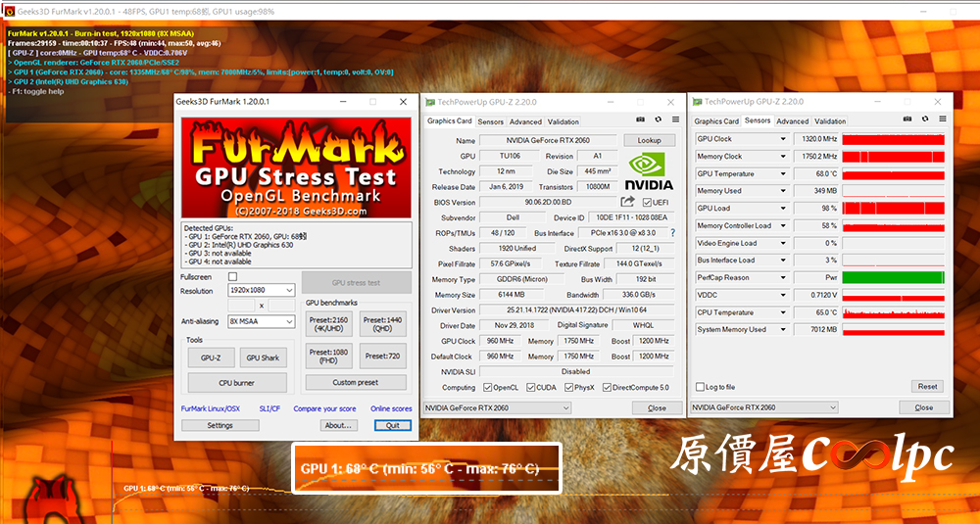Click the Reset button in Sensors window
Screen dimensions: 980x524
(927, 387)
